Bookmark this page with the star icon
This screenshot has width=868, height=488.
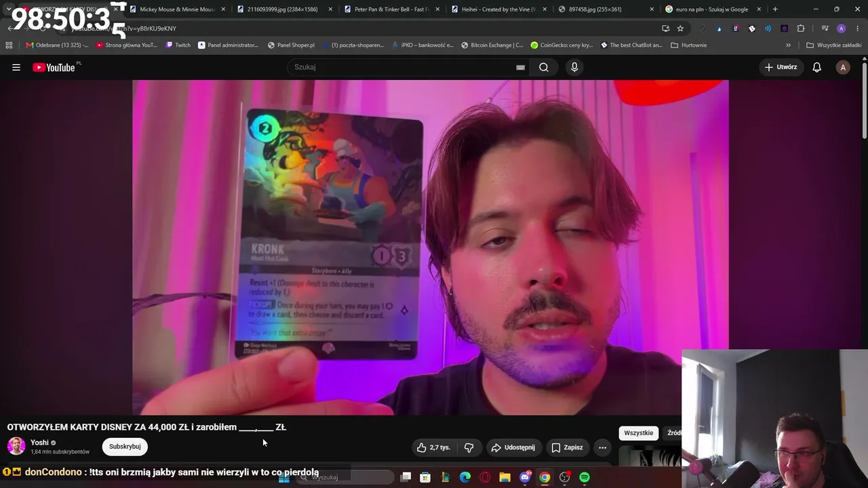pos(680,28)
